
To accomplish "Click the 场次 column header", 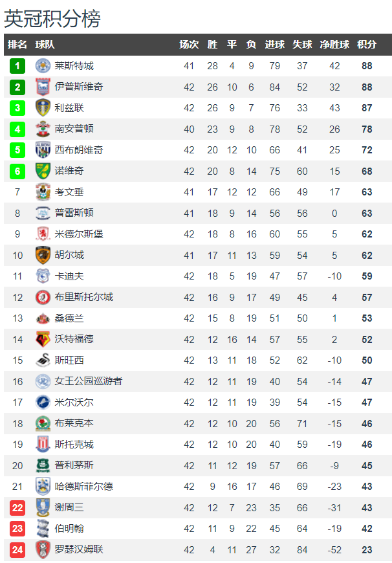I will pyautogui.click(x=189, y=45).
